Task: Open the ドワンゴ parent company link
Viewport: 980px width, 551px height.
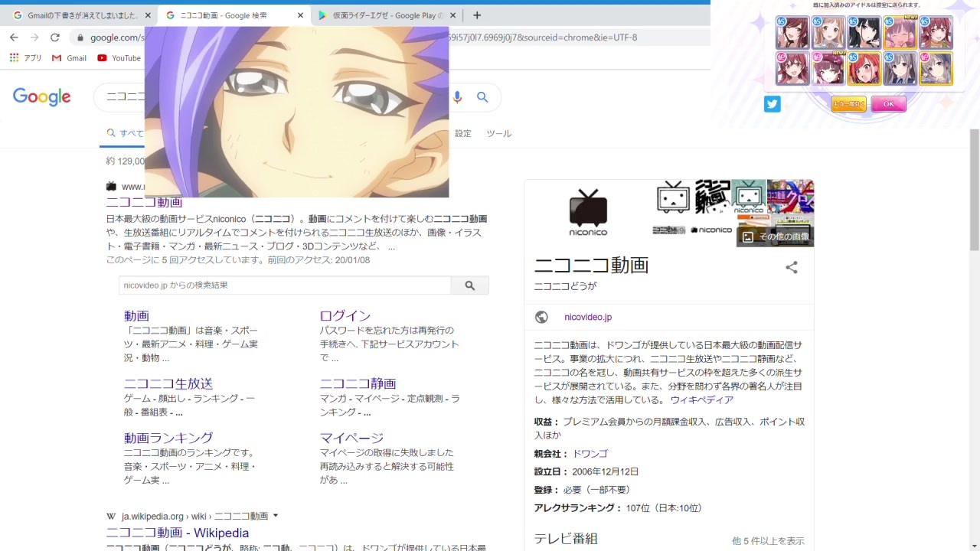Action: pyautogui.click(x=590, y=453)
